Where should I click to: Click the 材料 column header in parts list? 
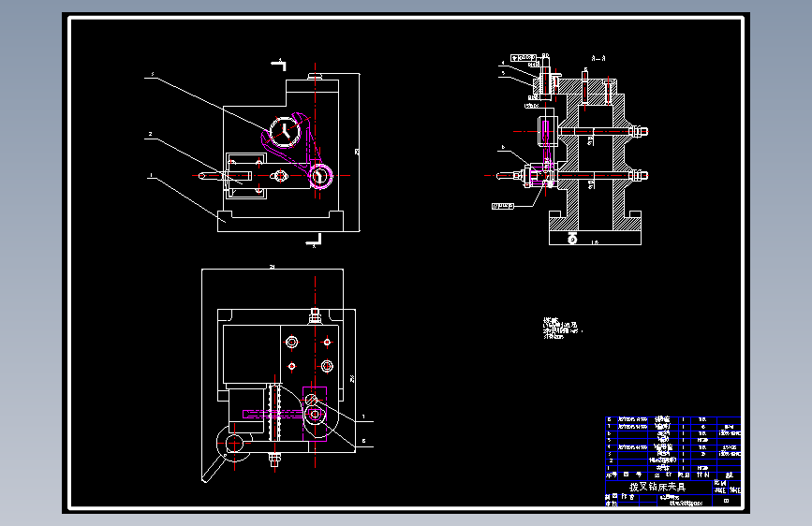tap(702, 475)
